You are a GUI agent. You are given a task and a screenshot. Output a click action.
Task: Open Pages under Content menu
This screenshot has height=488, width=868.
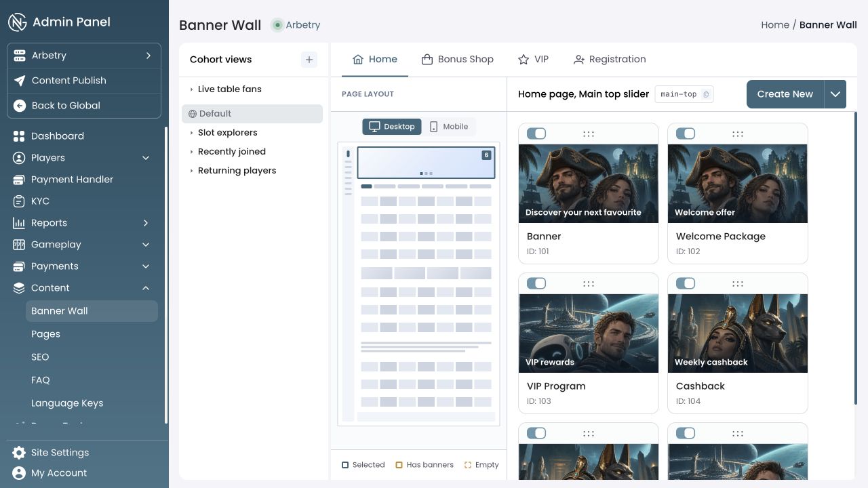(45, 334)
